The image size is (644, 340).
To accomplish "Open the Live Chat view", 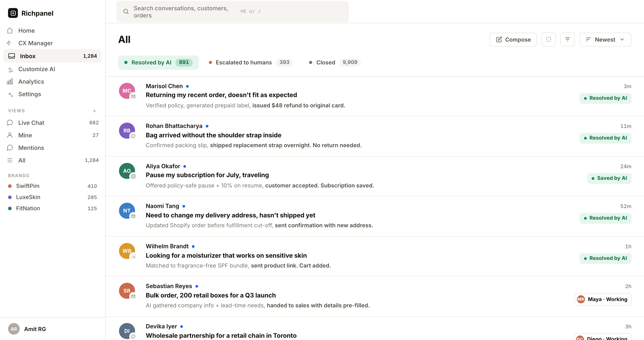I will tap(53, 123).
